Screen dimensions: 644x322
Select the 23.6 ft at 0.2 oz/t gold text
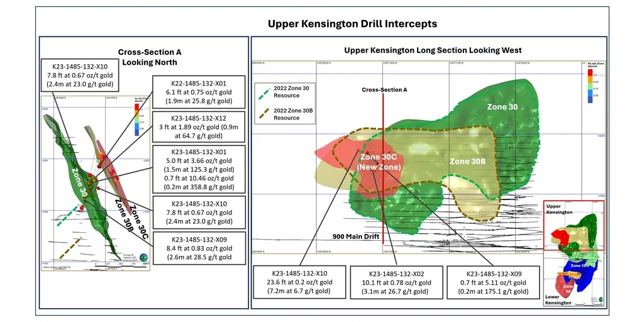point(301,282)
